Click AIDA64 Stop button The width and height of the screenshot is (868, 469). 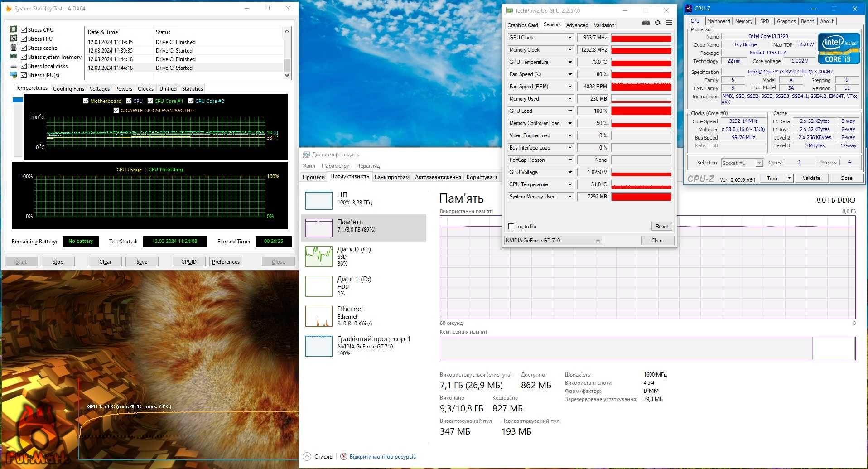pyautogui.click(x=58, y=262)
